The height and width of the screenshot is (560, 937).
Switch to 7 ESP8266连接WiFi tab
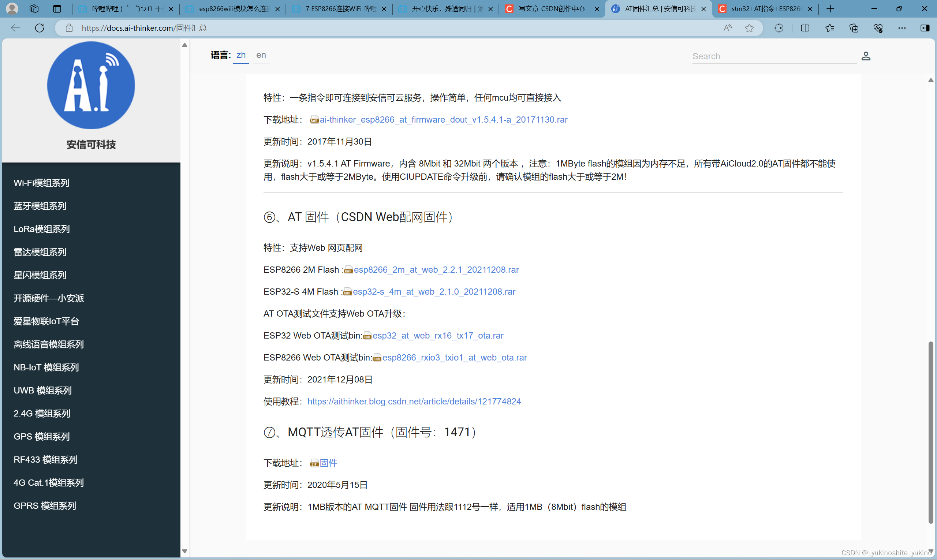[x=339, y=9]
